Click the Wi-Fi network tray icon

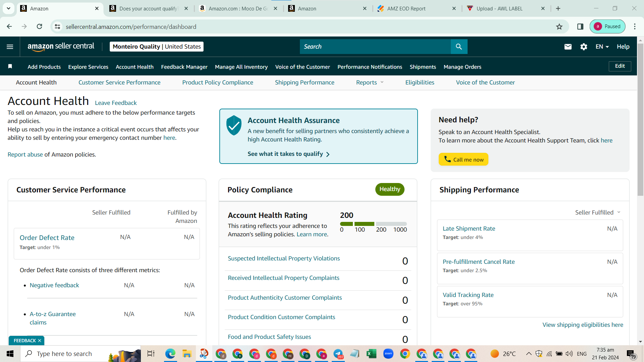549,354
